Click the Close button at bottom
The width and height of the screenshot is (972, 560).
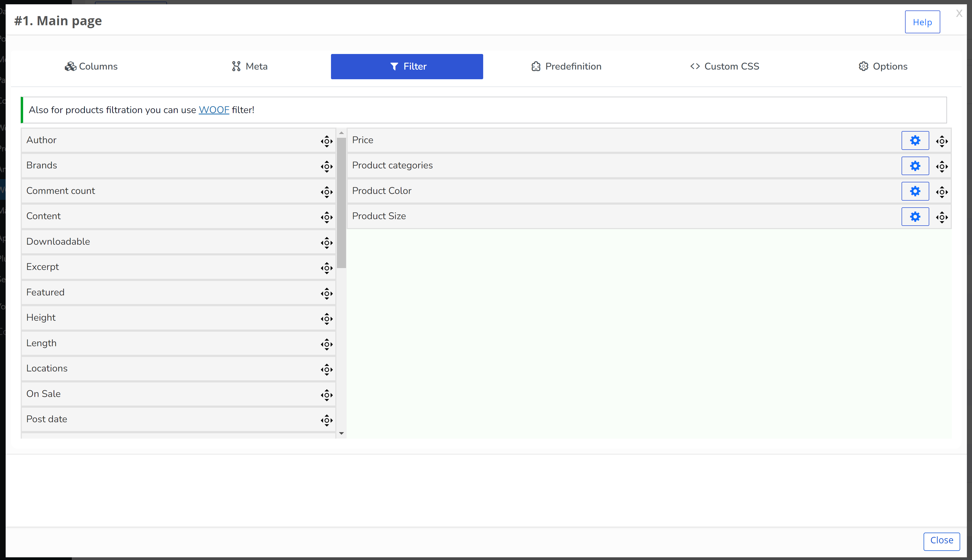(x=942, y=540)
